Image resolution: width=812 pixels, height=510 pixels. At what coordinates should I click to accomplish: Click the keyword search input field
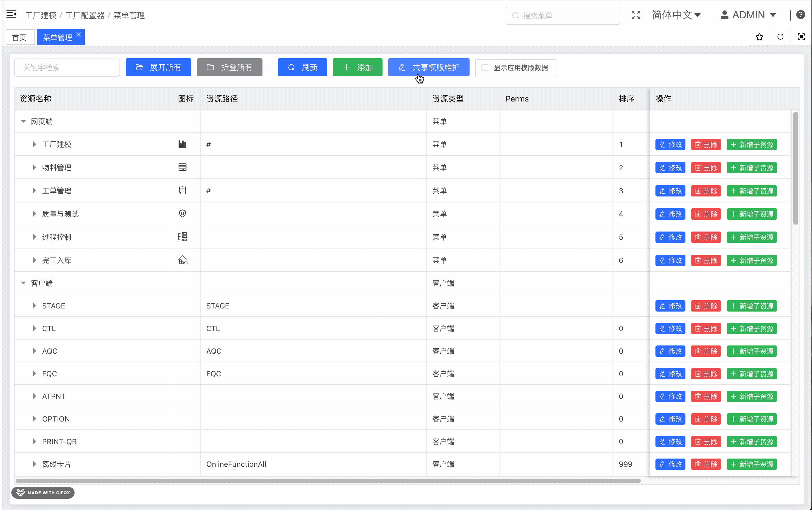point(67,67)
